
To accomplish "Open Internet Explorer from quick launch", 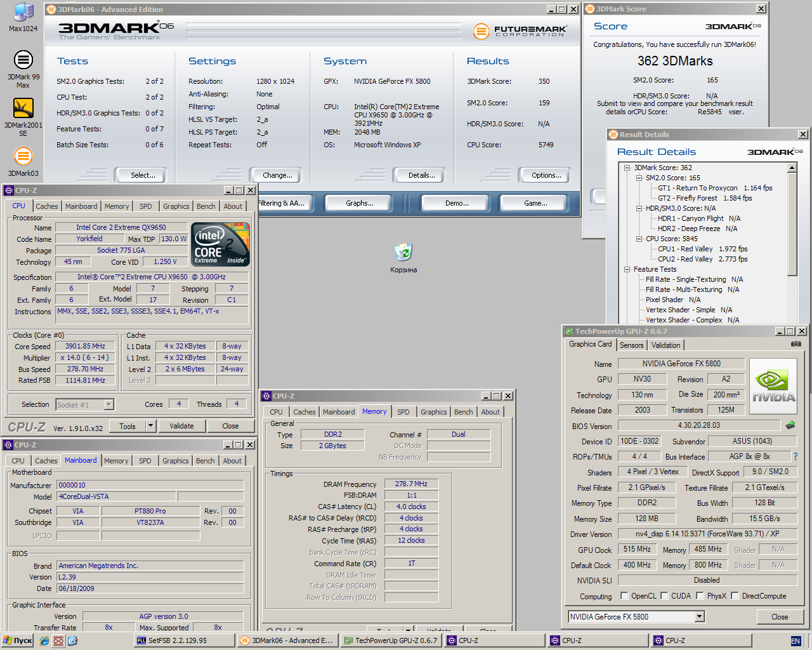I will pos(44,640).
